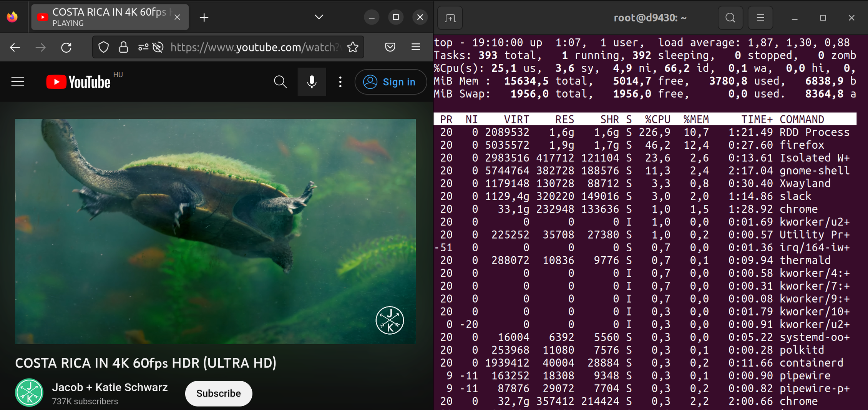The width and height of the screenshot is (868, 410).
Task: Open a new Firefox tab with plus button
Action: 204,17
